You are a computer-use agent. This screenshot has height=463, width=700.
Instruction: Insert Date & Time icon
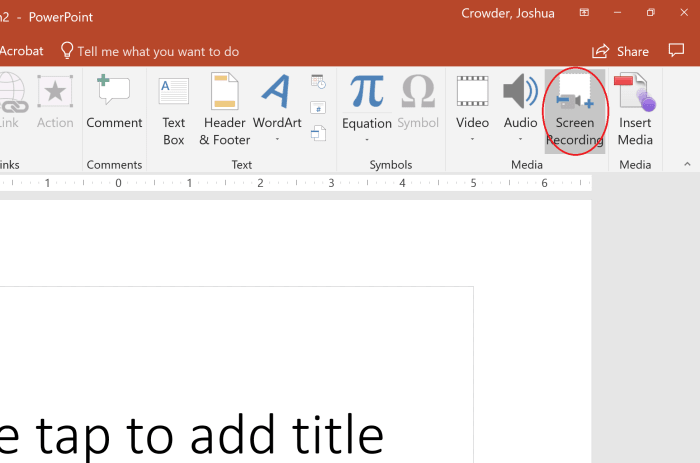pos(318,82)
